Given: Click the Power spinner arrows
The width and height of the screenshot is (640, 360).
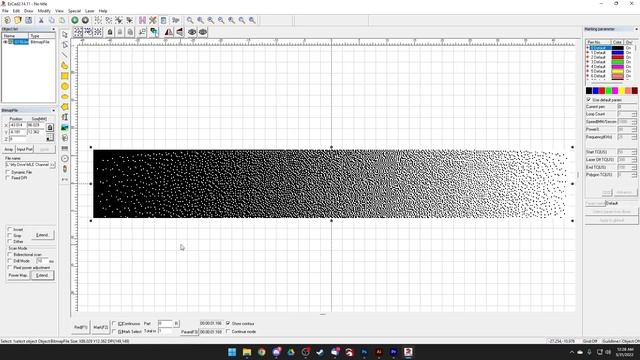Looking at the screenshot, I should [634, 129].
